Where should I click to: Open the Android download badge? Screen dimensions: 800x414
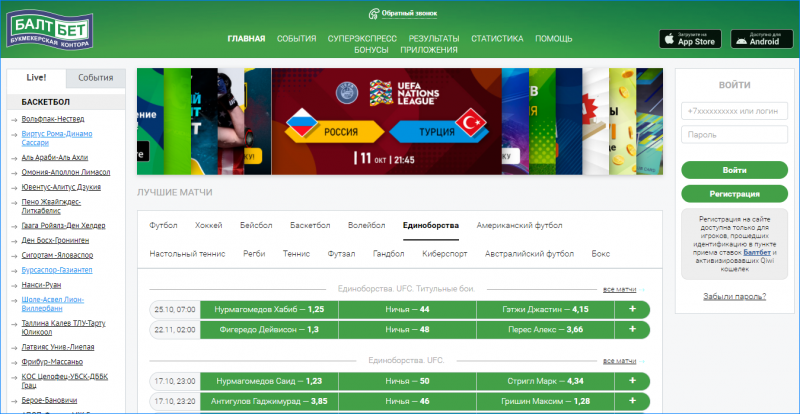tap(764, 39)
